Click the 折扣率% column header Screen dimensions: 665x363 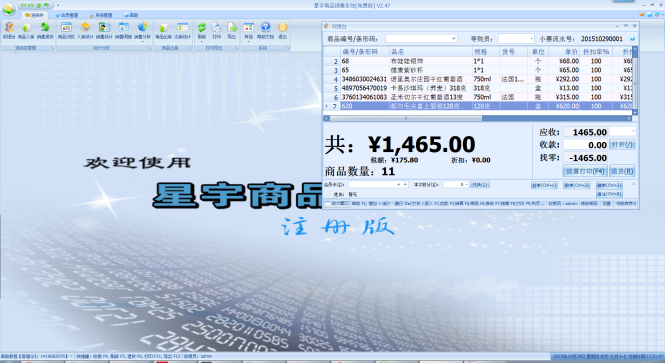tap(596, 52)
